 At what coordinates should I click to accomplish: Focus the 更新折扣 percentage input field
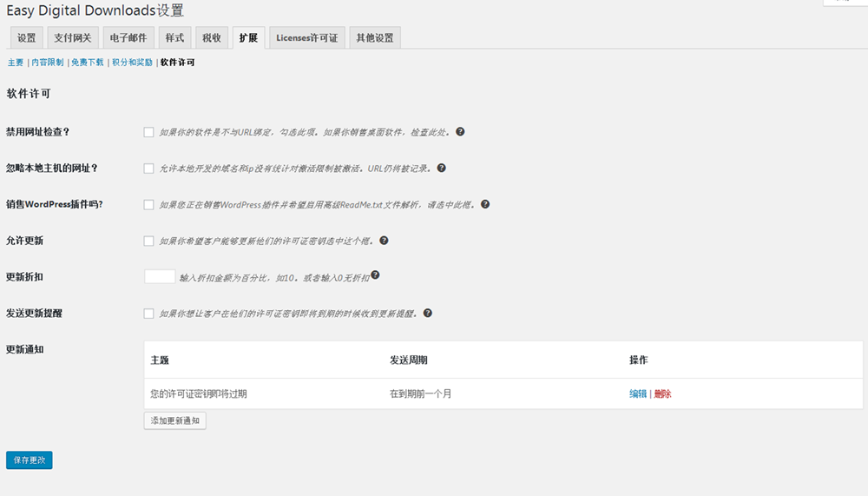point(160,276)
